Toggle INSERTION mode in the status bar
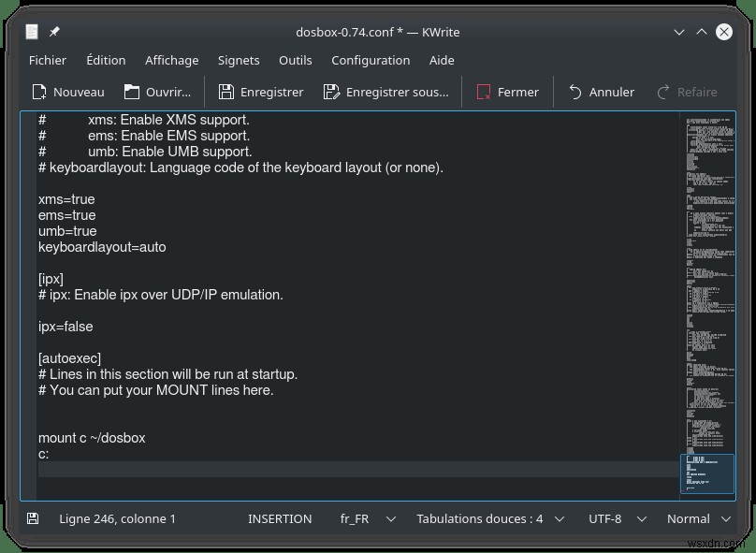 pos(280,518)
